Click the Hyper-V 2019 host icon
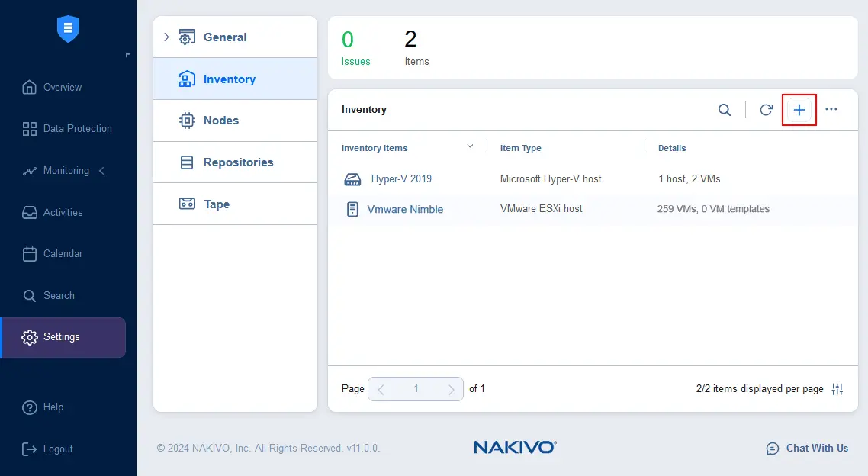Image resolution: width=868 pixels, height=476 pixels. click(x=352, y=179)
